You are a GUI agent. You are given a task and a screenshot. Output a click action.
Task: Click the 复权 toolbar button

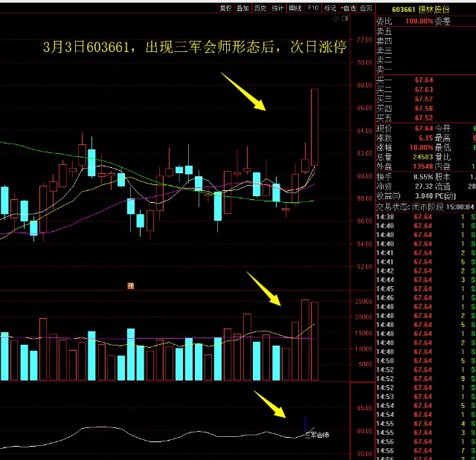pyautogui.click(x=225, y=8)
